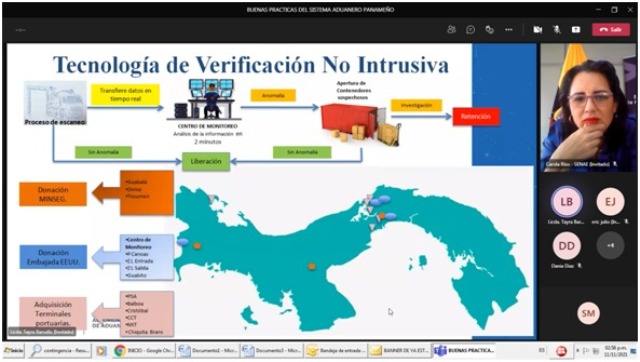Open the more actions ellipsis menu
The image size is (640, 362).
point(509,29)
